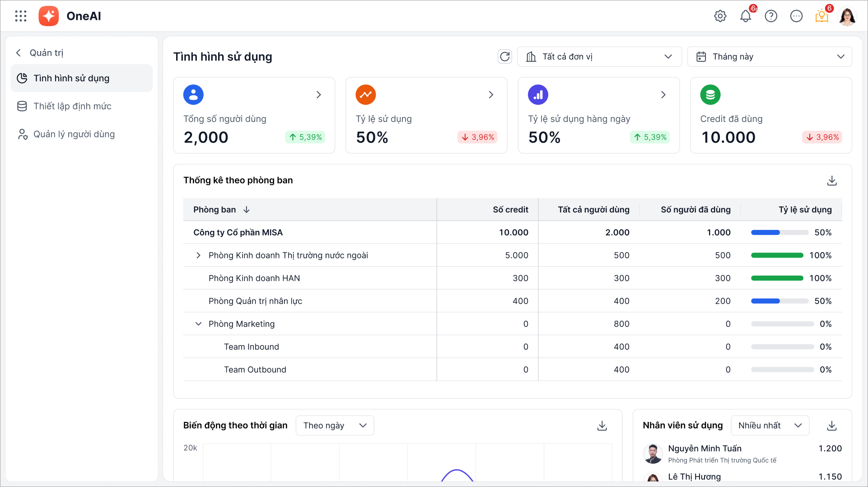Image resolution: width=868 pixels, height=487 pixels.
Task: Open the Tháng này date range dropdown
Action: [x=769, y=56]
